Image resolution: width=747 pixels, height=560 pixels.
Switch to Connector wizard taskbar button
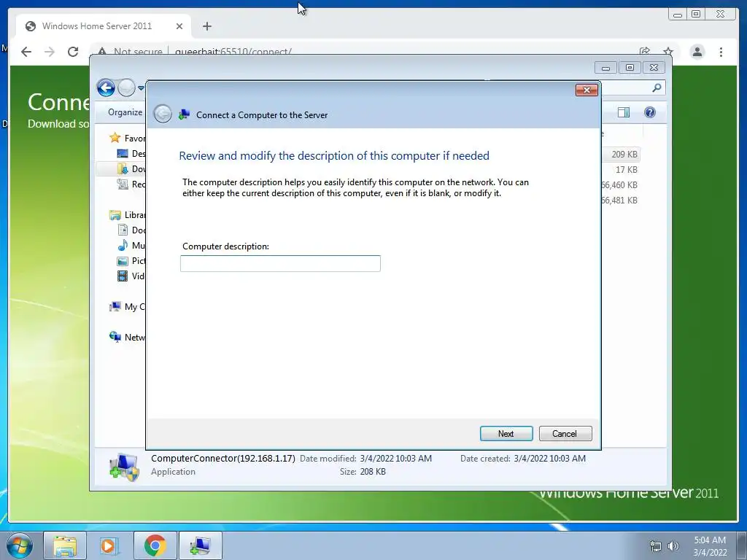pos(200,545)
